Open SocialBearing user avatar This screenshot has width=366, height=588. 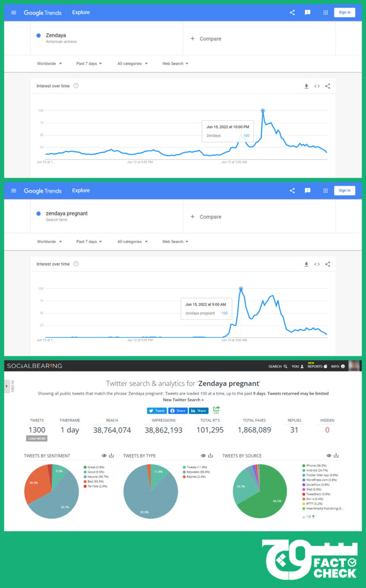point(354,366)
